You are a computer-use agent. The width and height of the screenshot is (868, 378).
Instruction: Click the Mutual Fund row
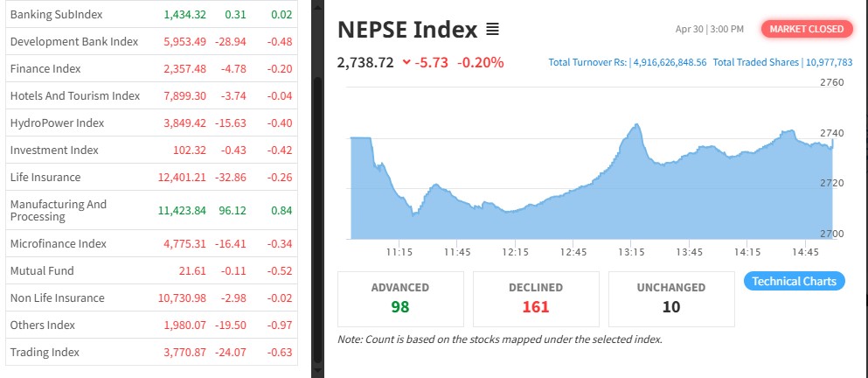tap(42, 270)
